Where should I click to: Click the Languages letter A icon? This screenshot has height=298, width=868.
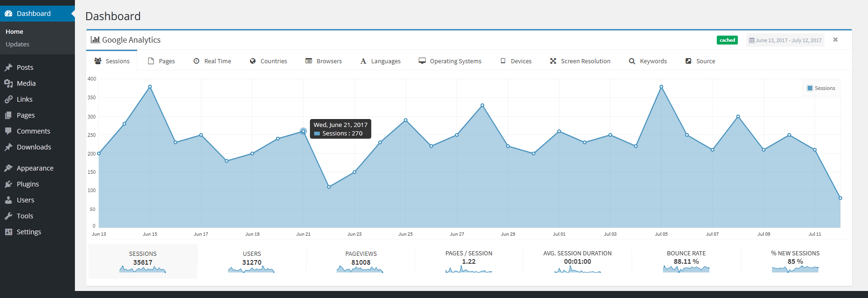click(363, 61)
